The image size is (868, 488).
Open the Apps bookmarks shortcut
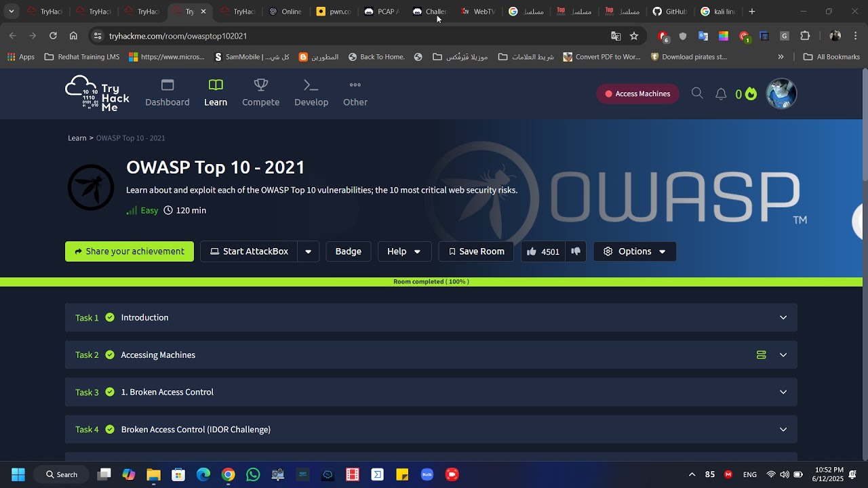click(20, 57)
